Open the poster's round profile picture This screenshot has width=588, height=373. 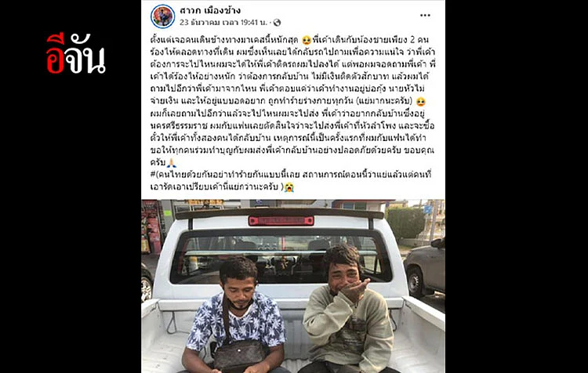pos(163,16)
